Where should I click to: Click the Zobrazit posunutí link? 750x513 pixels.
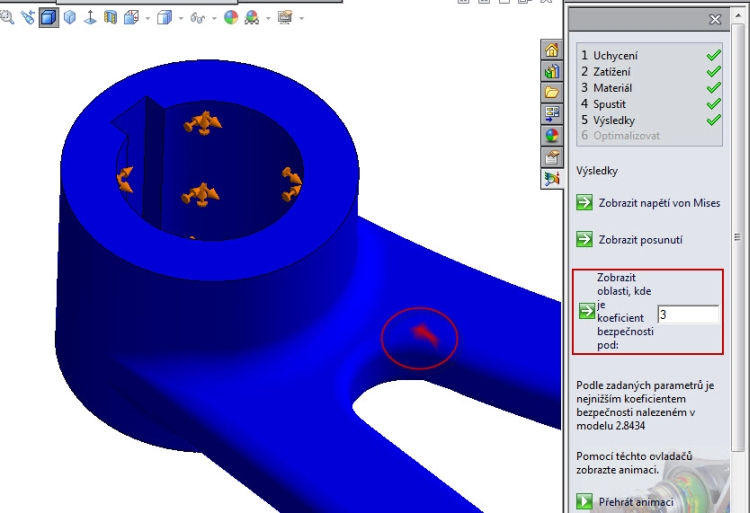(x=640, y=240)
